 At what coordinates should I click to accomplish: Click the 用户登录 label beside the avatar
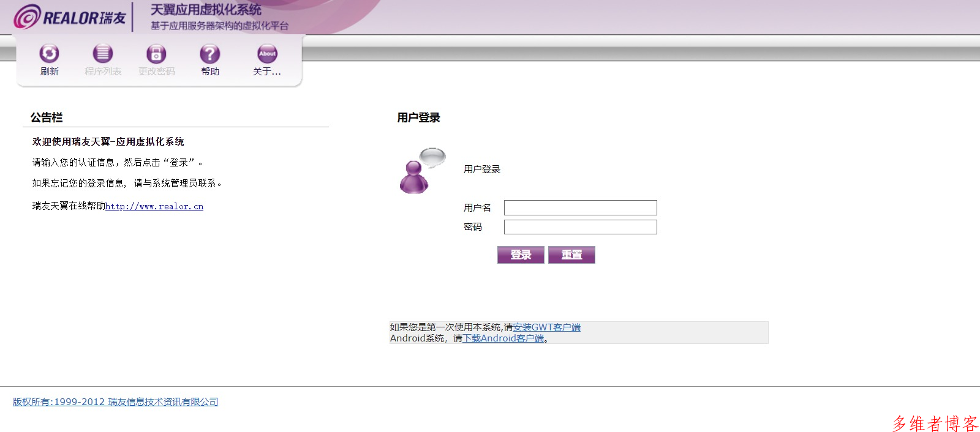coord(482,169)
